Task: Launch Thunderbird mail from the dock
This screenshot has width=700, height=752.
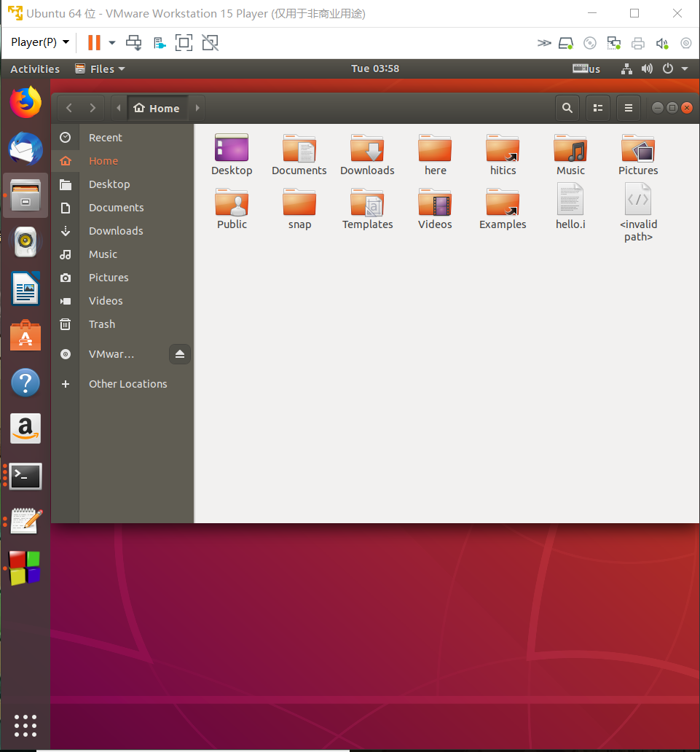Action: [25, 149]
